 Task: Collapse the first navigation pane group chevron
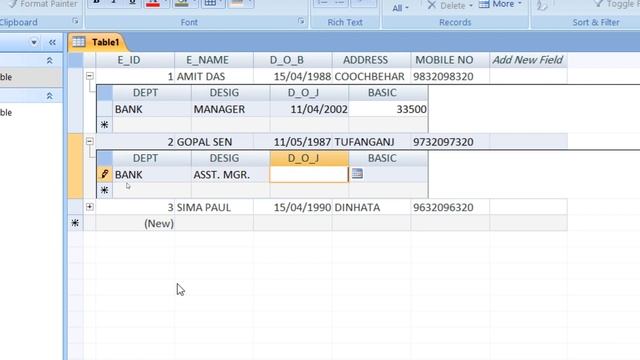(x=49, y=60)
